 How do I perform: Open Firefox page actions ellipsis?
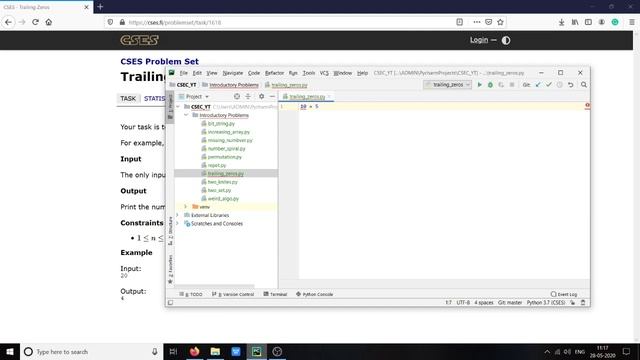[477, 22]
